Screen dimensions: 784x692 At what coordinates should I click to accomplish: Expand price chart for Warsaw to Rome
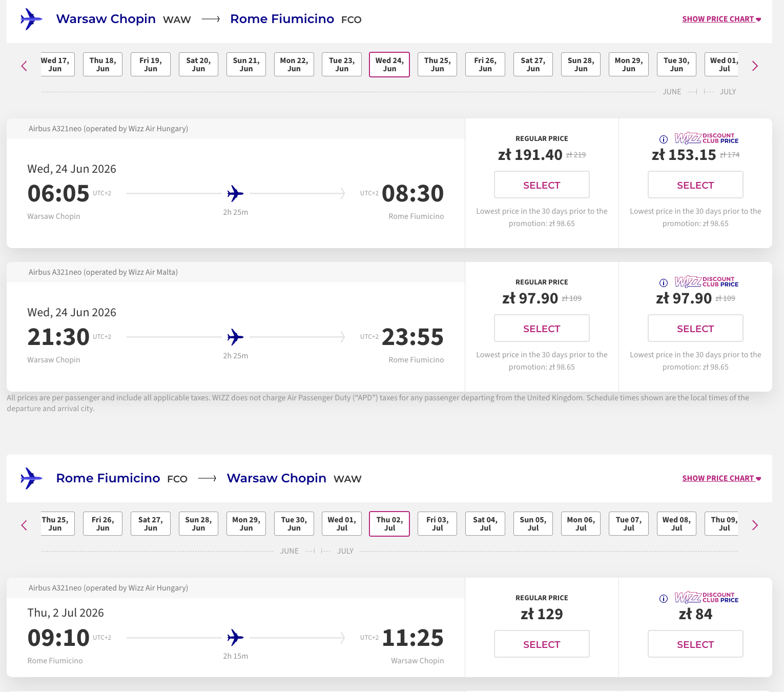[x=721, y=19]
